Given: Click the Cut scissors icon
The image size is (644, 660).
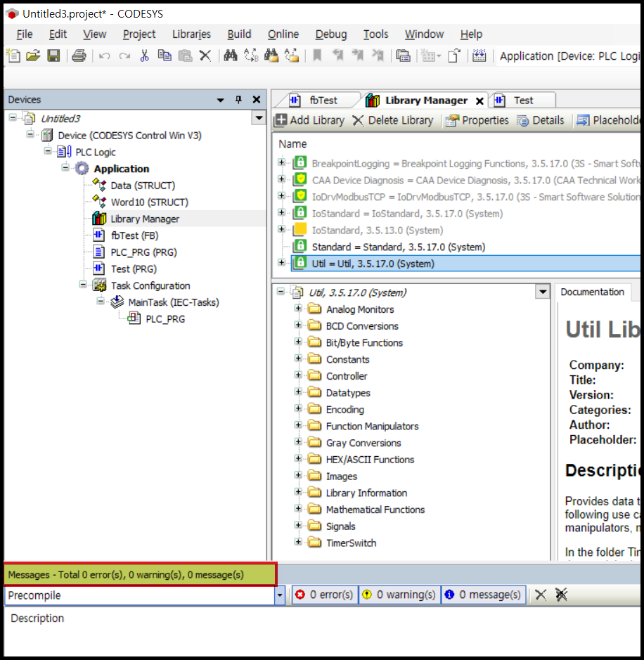Looking at the screenshot, I should tap(144, 56).
